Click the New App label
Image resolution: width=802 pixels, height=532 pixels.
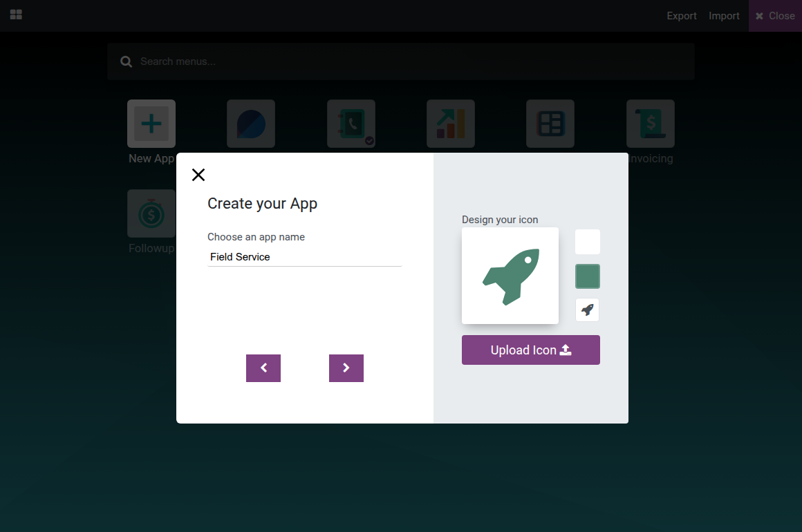151,158
